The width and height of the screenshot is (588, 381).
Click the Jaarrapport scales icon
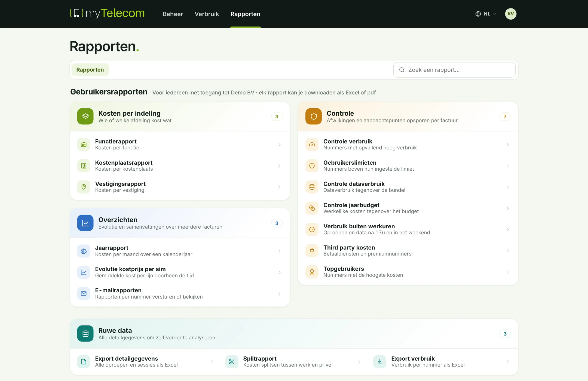click(84, 251)
